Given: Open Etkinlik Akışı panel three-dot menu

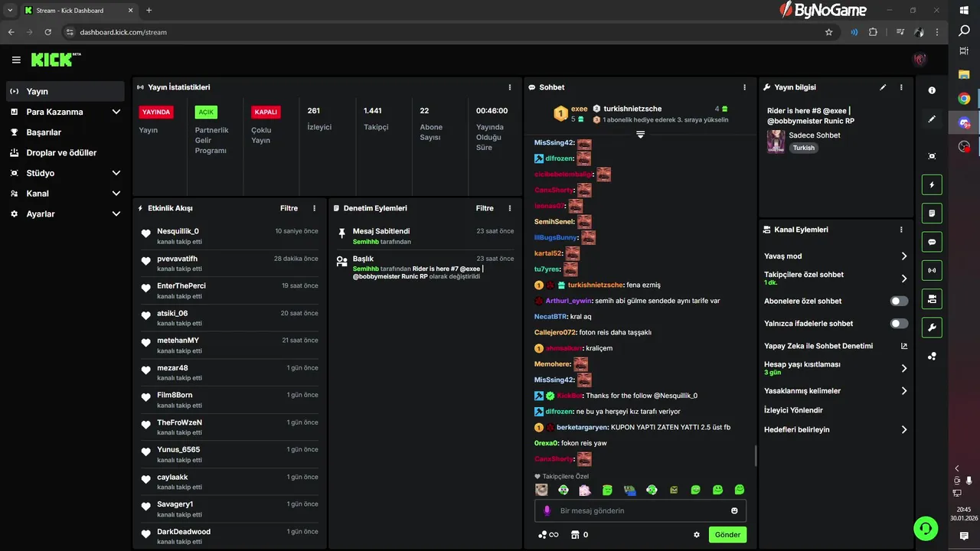Looking at the screenshot, I should click(x=314, y=208).
